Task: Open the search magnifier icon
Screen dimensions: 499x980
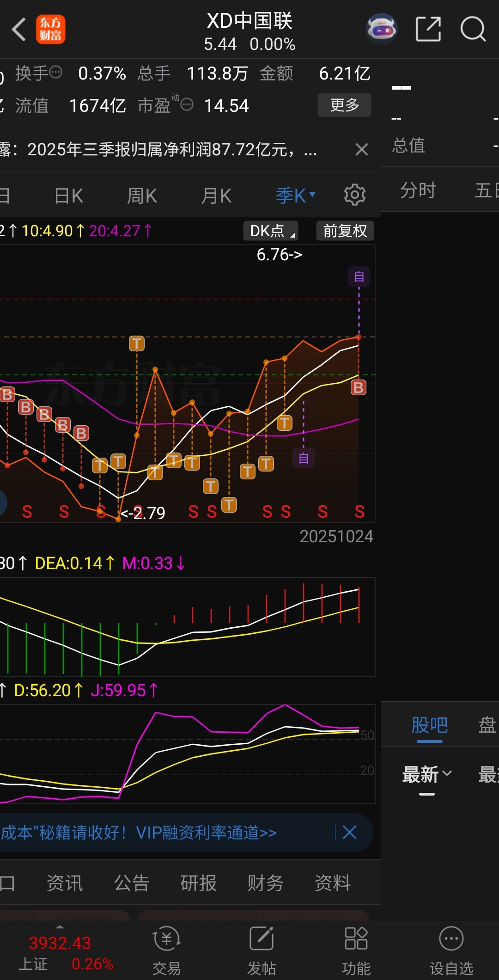Action: coord(473,29)
